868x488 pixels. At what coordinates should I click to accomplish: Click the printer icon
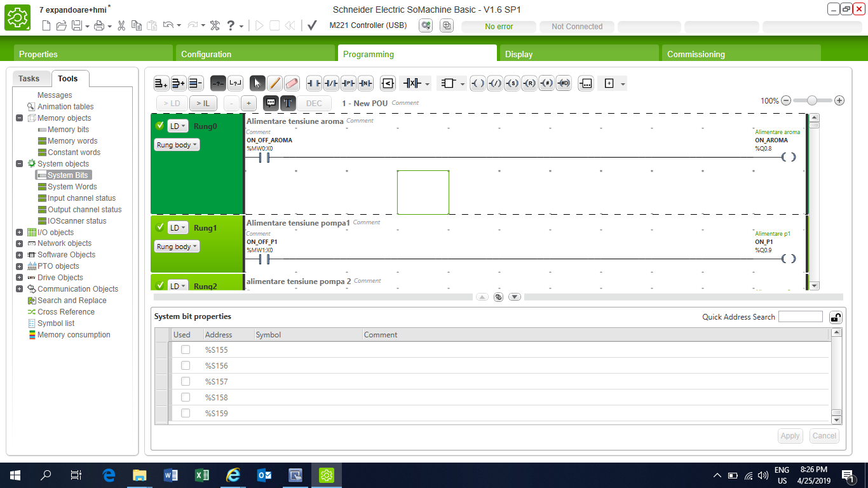pyautogui.click(x=99, y=26)
